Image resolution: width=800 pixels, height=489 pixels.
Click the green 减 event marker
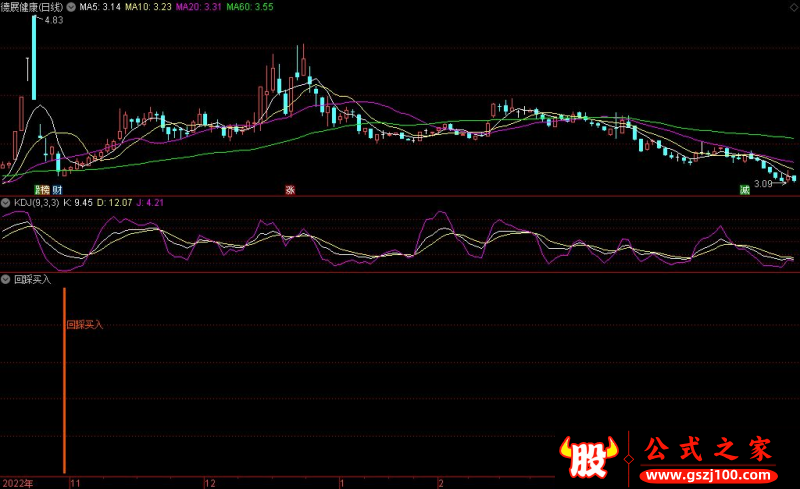[744, 189]
